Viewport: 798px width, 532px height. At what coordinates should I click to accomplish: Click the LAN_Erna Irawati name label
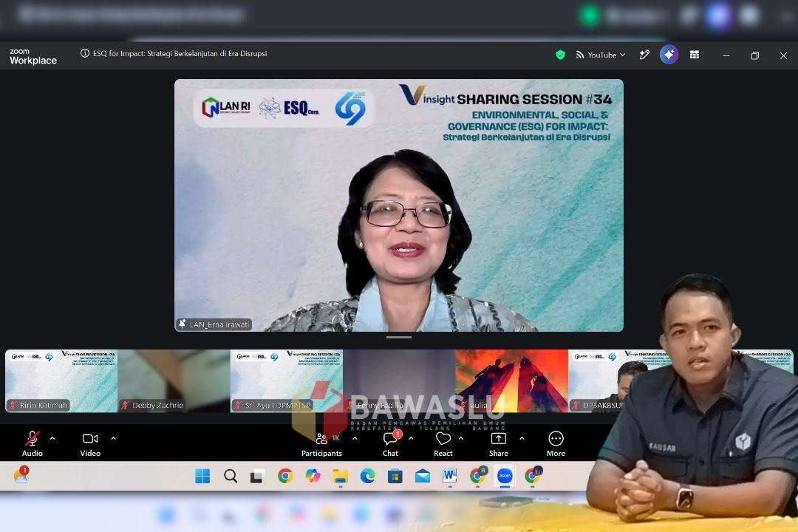tap(214, 324)
